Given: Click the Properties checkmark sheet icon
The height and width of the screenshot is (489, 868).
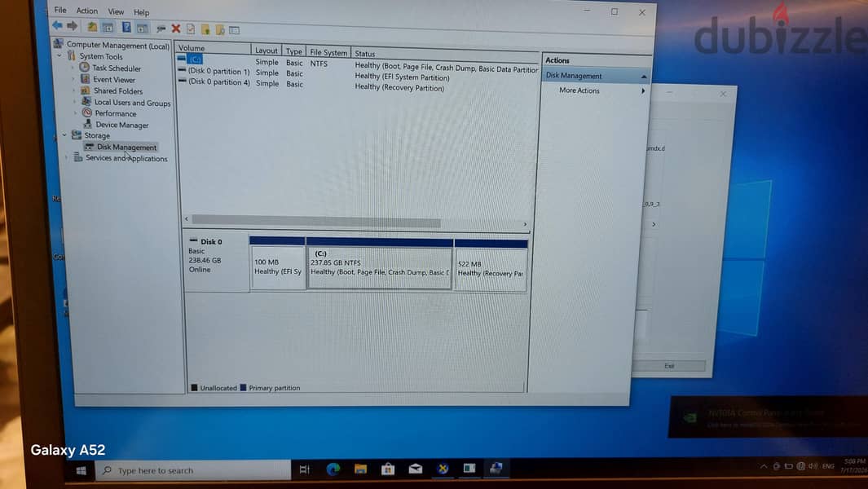Looking at the screenshot, I should coord(191,29).
